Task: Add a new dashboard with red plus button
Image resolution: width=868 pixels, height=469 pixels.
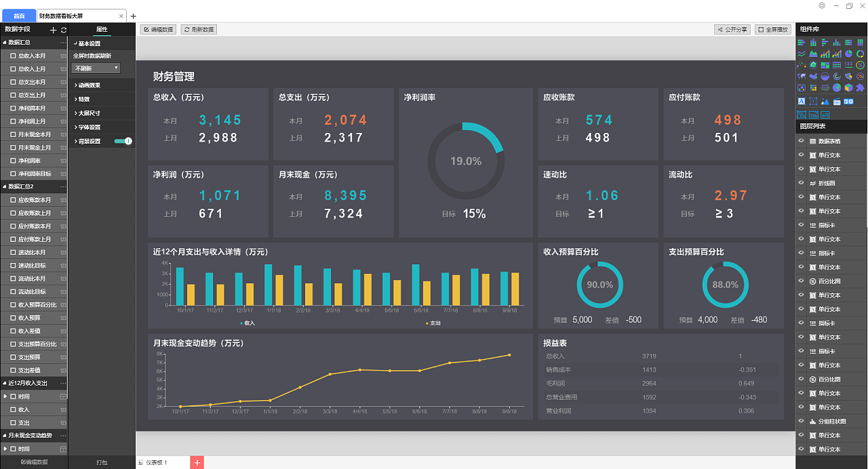Action: point(197,462)
